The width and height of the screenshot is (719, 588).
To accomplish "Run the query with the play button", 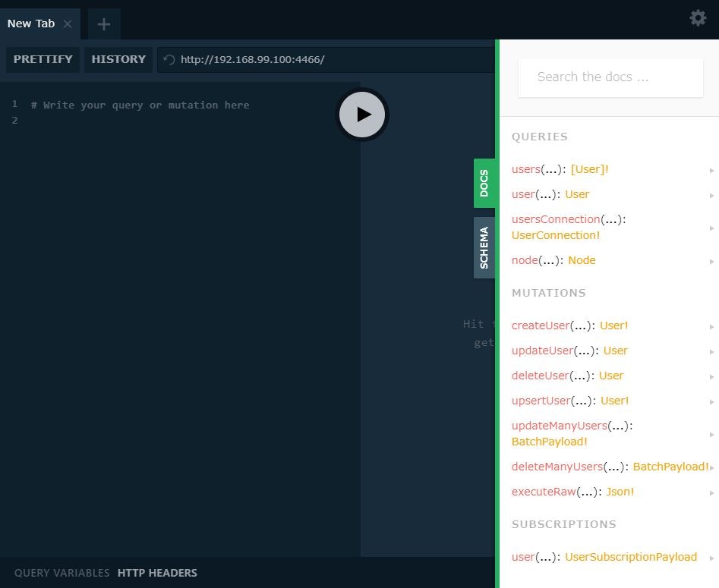I will pyautogui.click(x=362, y=115).
